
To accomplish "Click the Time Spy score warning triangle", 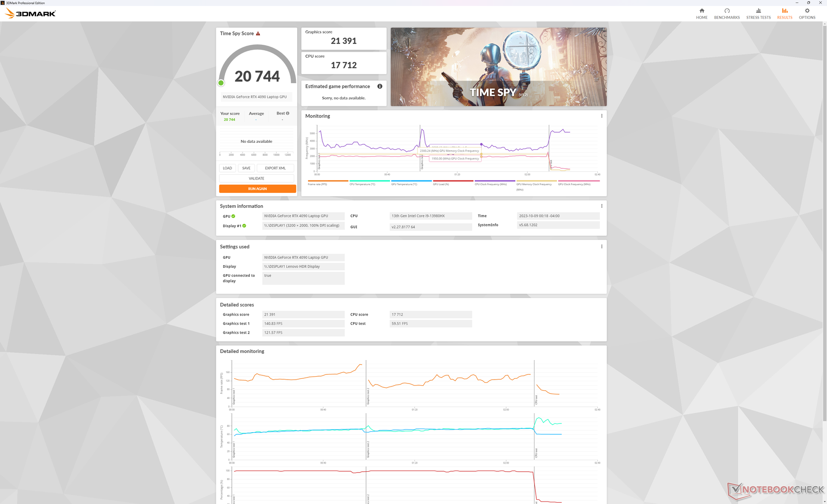I will click(258, 34).
